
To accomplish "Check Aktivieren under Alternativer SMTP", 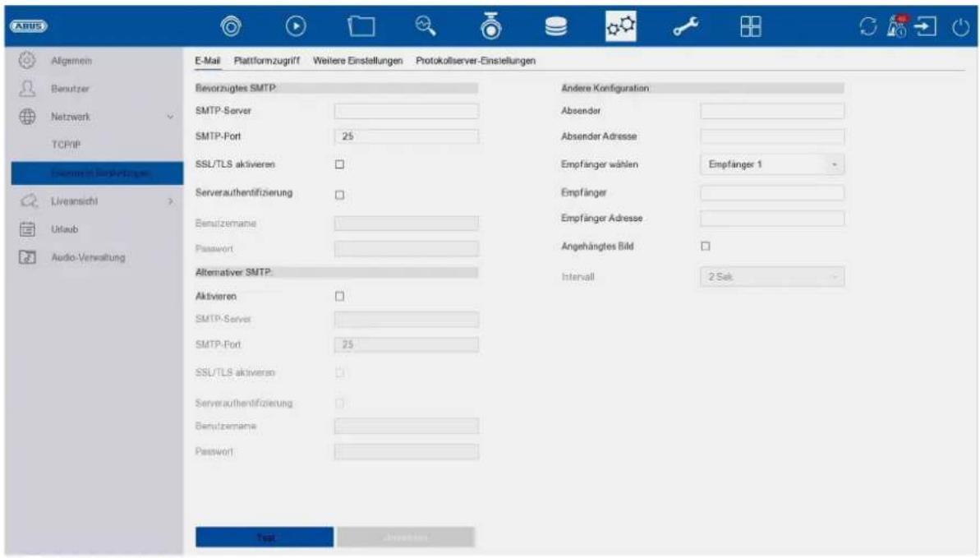I will tap(339, 297).
